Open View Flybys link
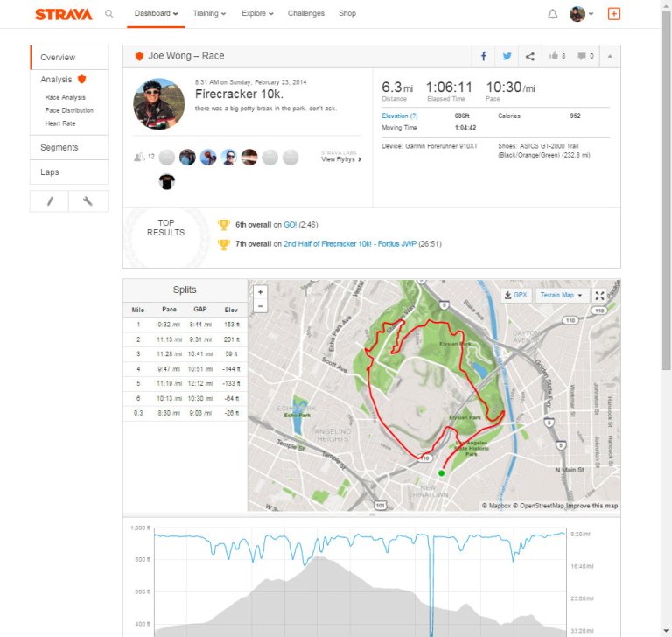This screenshot has width=672, height=637. pyautogui.click(x=340, y=159)
